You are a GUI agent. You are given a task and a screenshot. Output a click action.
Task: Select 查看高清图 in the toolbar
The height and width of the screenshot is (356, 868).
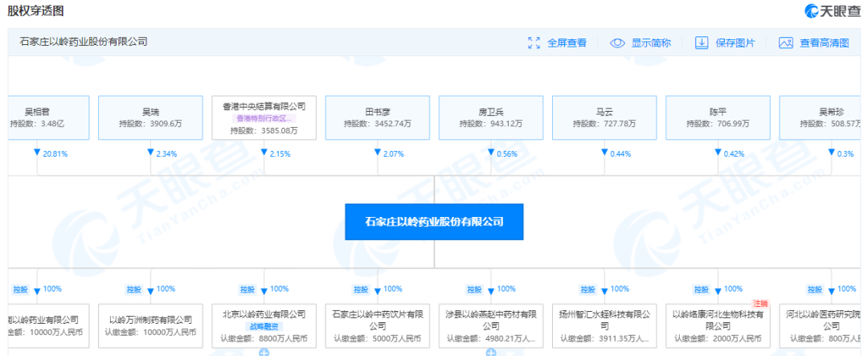(824, 43)
